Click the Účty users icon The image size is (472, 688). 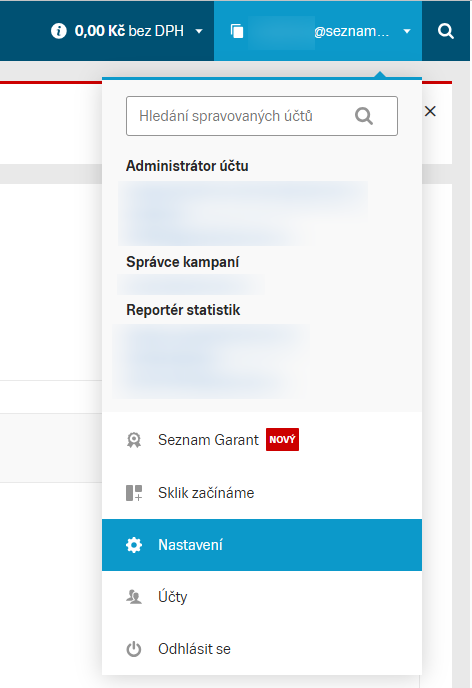pos(134,597)
